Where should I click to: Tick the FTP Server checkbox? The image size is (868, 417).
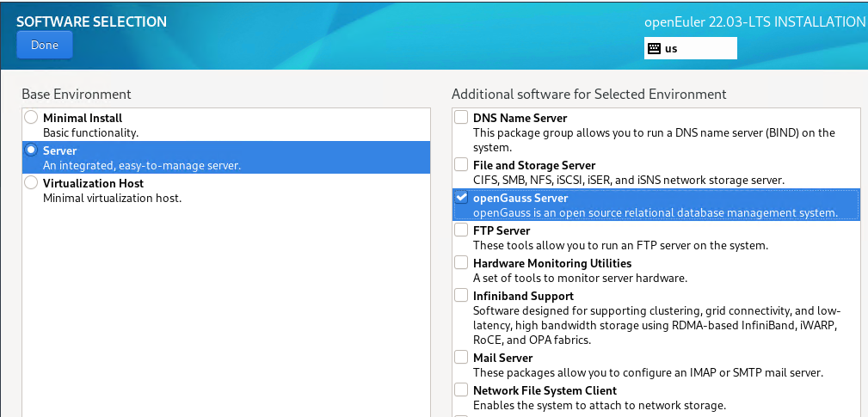point(462,230)
